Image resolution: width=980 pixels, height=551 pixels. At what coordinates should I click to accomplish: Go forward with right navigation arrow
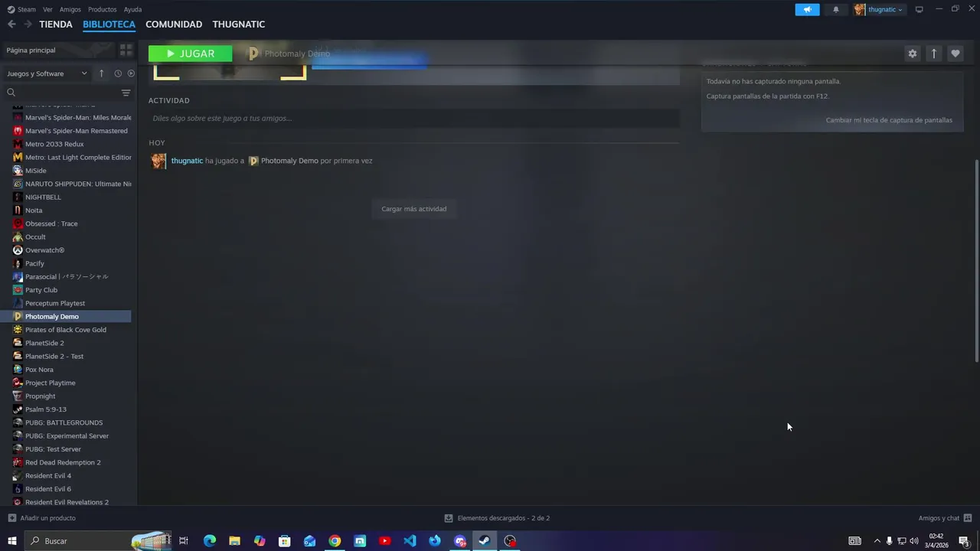point(28,24)
